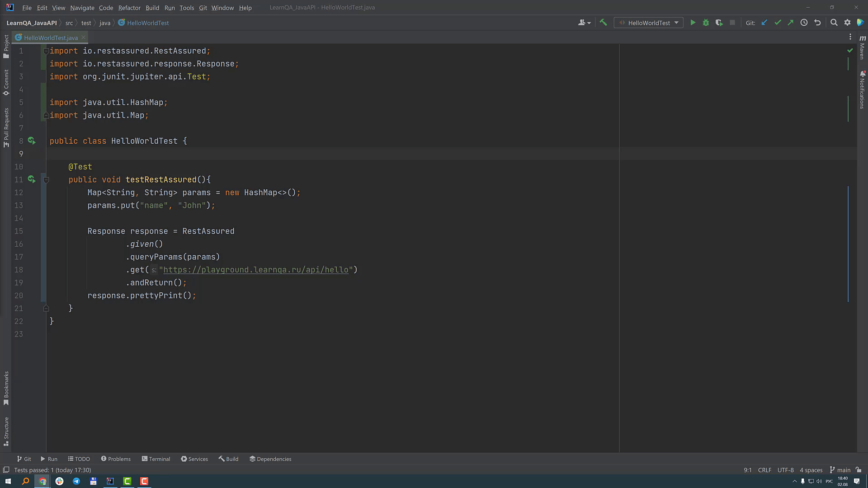Open IDE settings gear icon
The width and height of the screenshot is (868, 488).
coord(847,23)
